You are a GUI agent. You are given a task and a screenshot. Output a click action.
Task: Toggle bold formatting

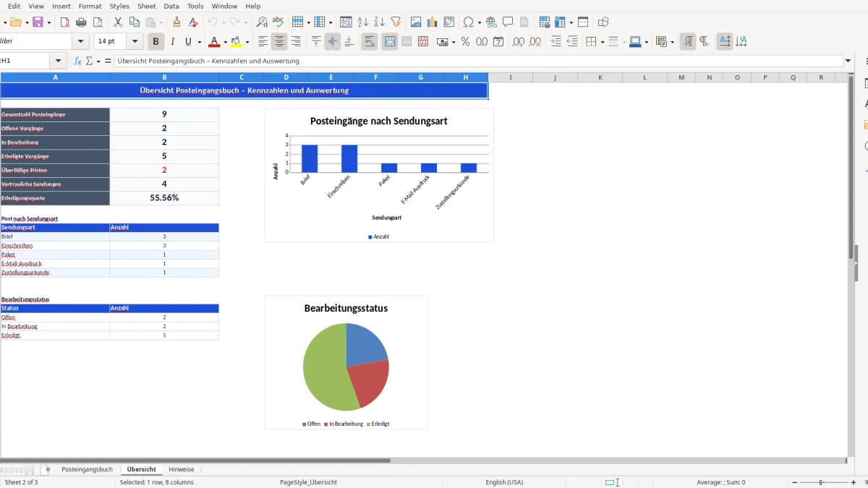click(156, 42)
